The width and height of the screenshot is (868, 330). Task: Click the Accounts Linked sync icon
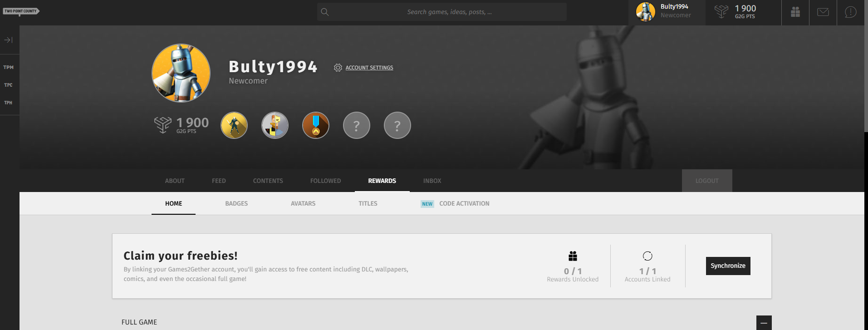coord(647,256)
